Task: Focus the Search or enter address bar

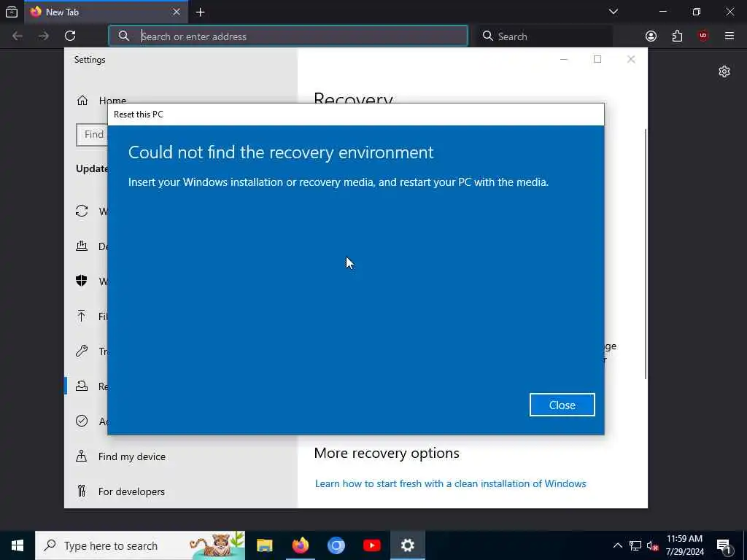Action: coord(288,36)
